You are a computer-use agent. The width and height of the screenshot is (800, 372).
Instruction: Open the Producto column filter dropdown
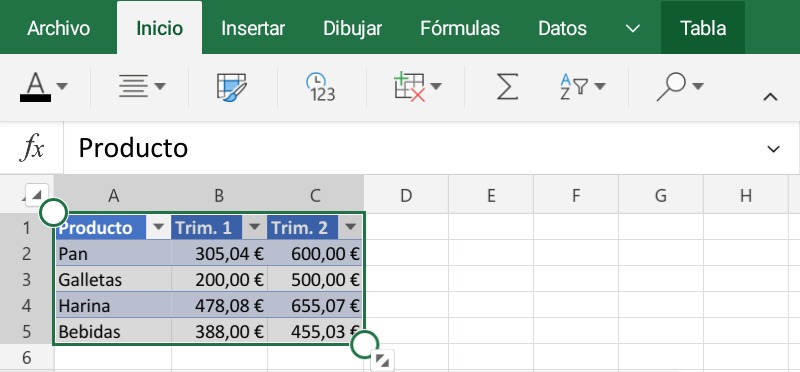click(159, 227)
